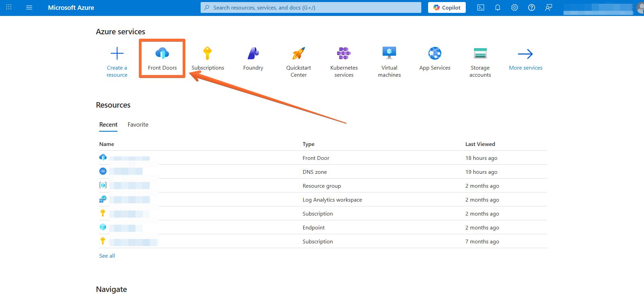The image size is (644, 296).
Task: Open Virtual machines service
Action: tap(389, 62)
